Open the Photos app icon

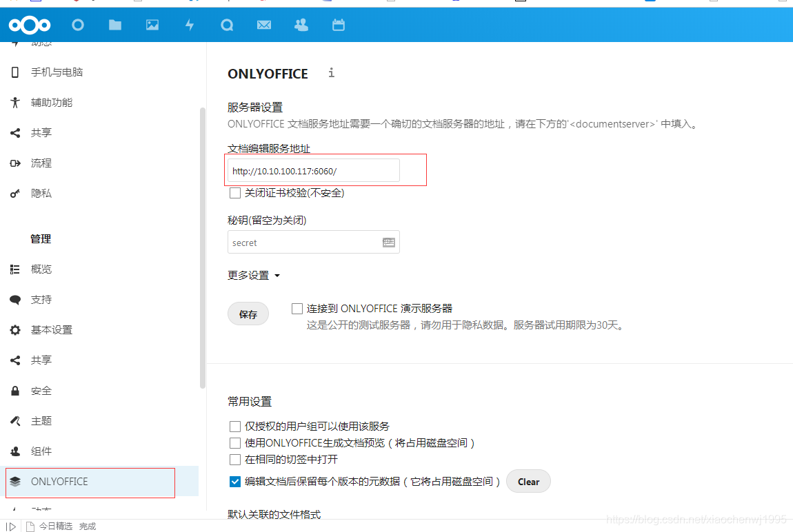tap(152, 25)
